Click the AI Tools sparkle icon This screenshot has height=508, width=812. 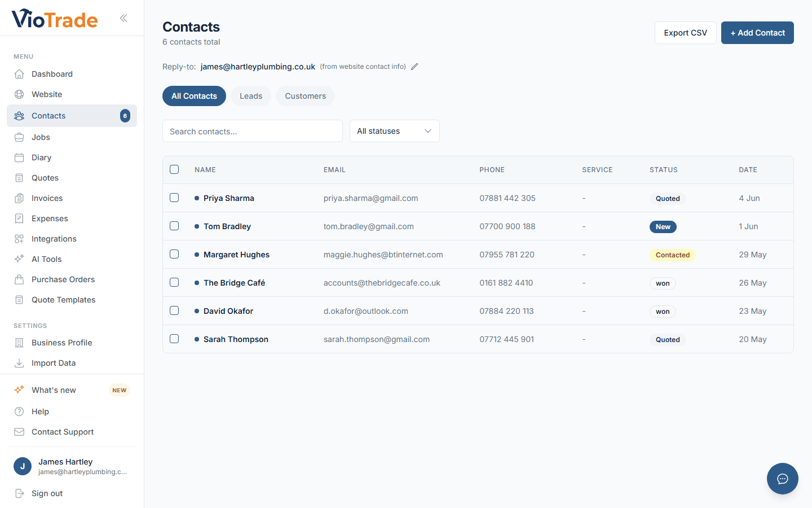[19, 259]
